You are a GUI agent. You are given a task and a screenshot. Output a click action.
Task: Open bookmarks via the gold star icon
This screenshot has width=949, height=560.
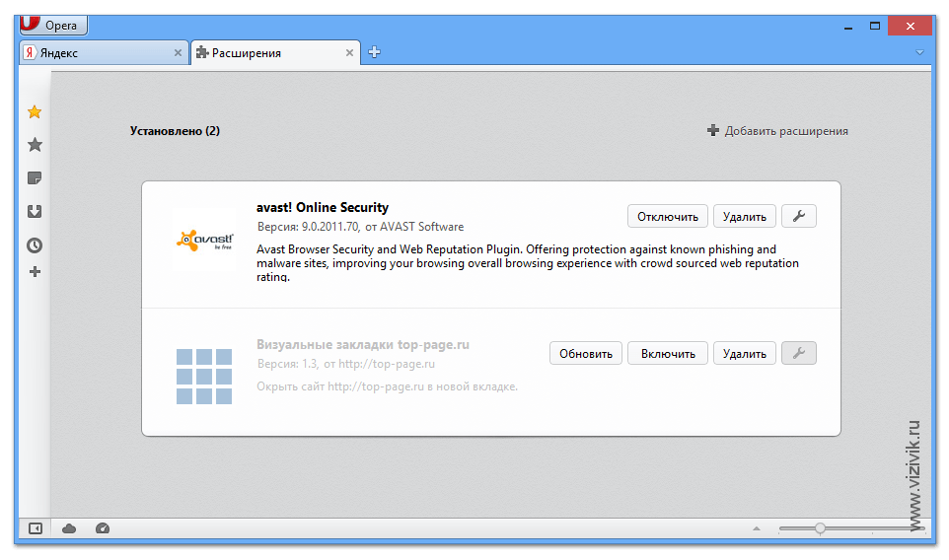pos(35,111)
